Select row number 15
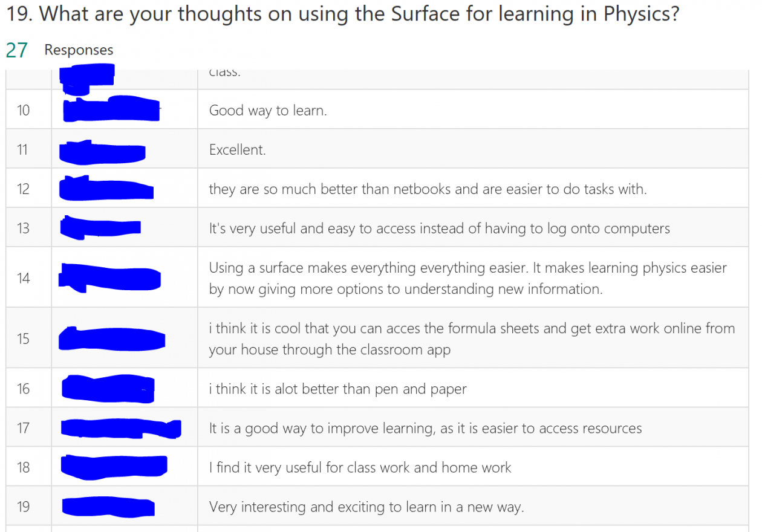The height and width of the screenshot is (532, 762). [x=23, y=339]
